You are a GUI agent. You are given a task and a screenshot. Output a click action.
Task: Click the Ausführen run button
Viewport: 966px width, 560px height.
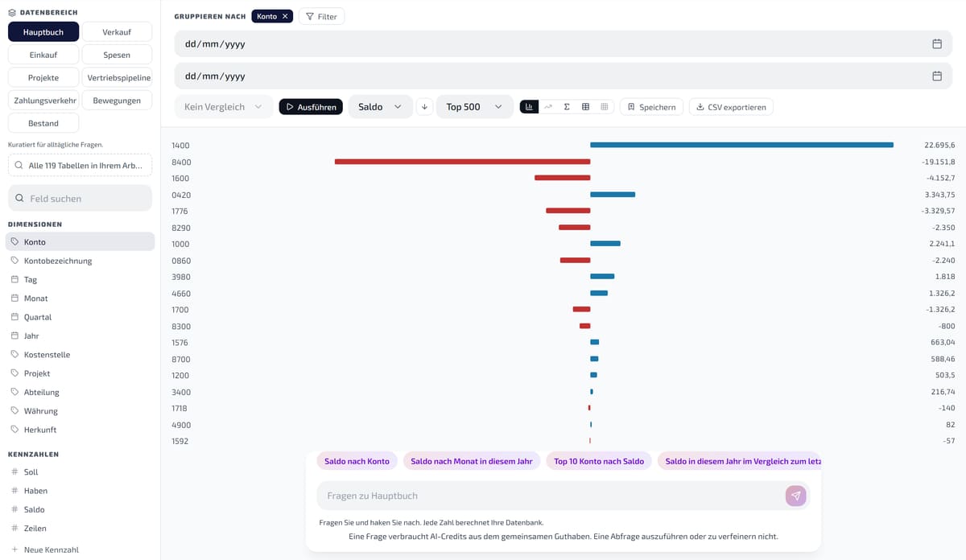[x=311, y=107]
